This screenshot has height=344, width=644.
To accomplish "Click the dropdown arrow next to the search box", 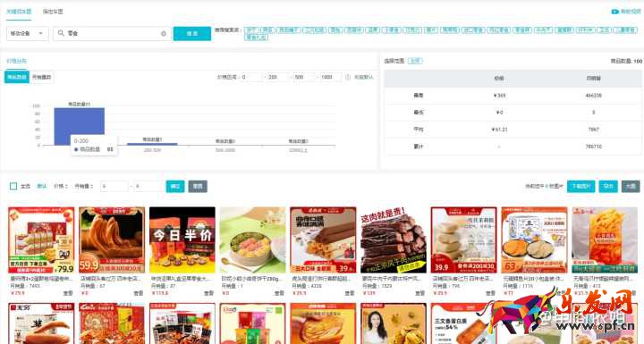I will click(x=40, y=33).
